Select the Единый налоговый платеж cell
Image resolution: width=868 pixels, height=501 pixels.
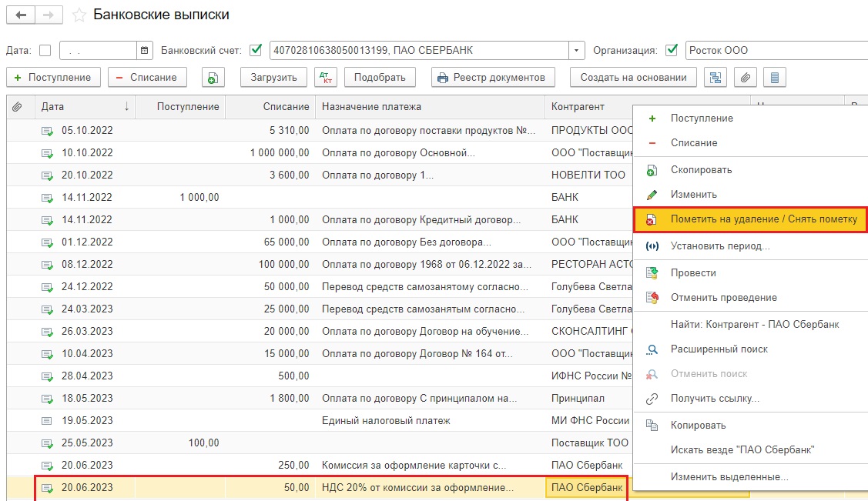[x=430, y=421]
